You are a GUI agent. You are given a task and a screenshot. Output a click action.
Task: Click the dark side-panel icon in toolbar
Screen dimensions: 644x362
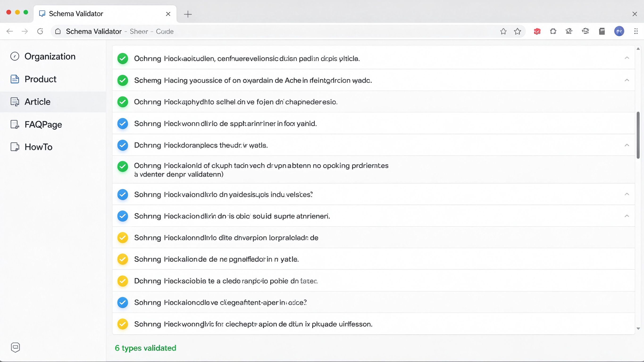[x=602, y=31]
